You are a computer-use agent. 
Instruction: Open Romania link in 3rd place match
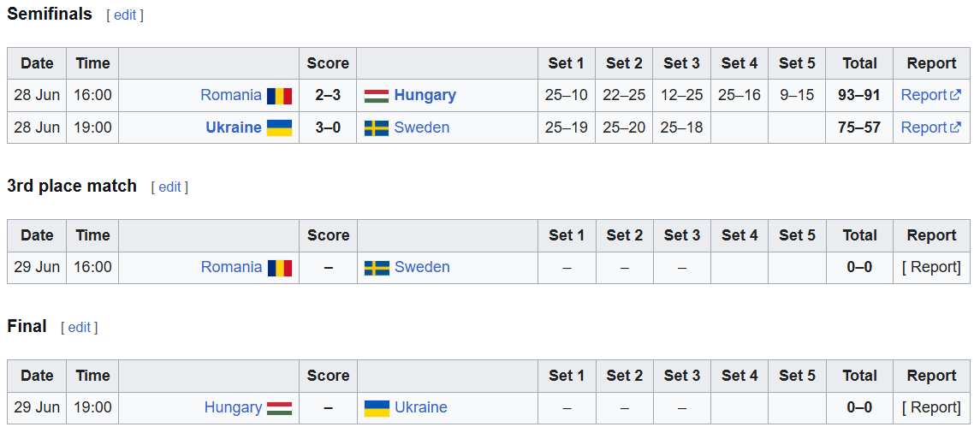point(231,268)
